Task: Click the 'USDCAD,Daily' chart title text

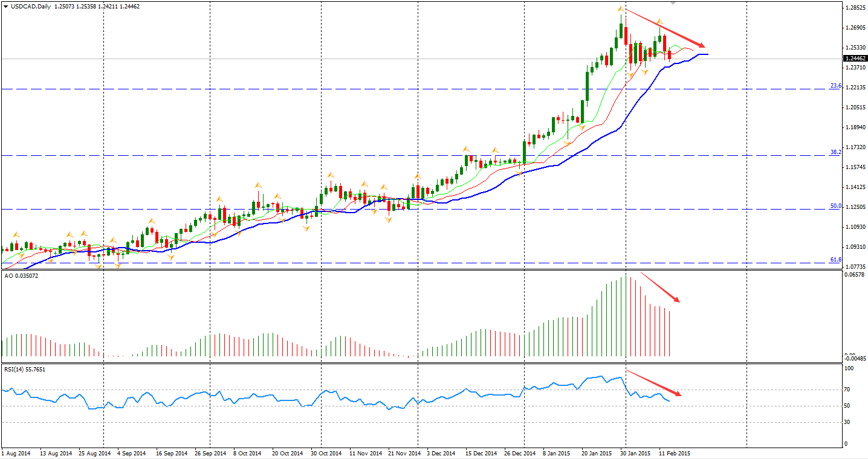Action: point(31,6)
